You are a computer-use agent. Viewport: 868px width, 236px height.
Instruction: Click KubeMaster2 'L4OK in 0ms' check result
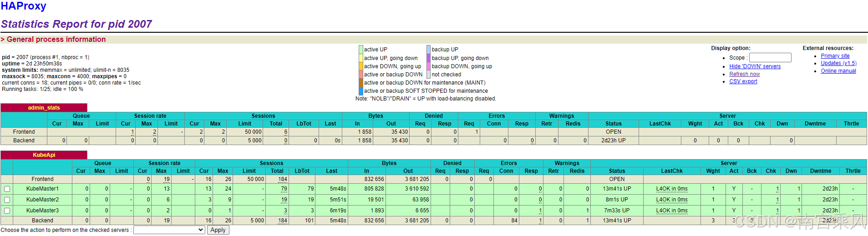click(672, 200)
